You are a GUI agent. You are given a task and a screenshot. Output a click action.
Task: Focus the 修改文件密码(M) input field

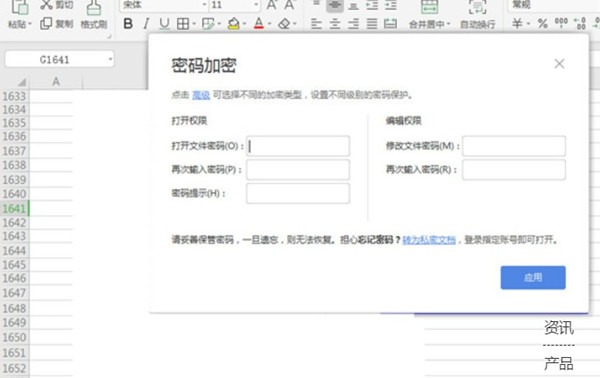tap(514, 146)
